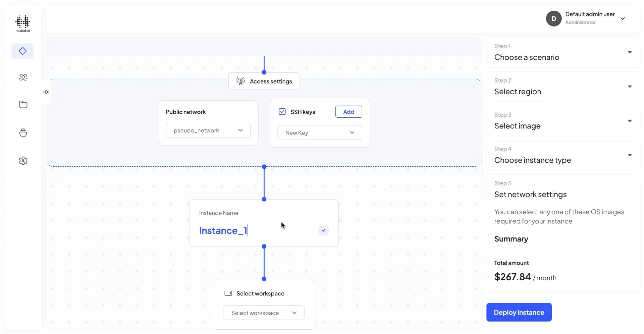Image resolution: width=644 pixels, height=334 pixels.
Task: Click the workspace icon beside Select workspace
Action: (228, 293)
